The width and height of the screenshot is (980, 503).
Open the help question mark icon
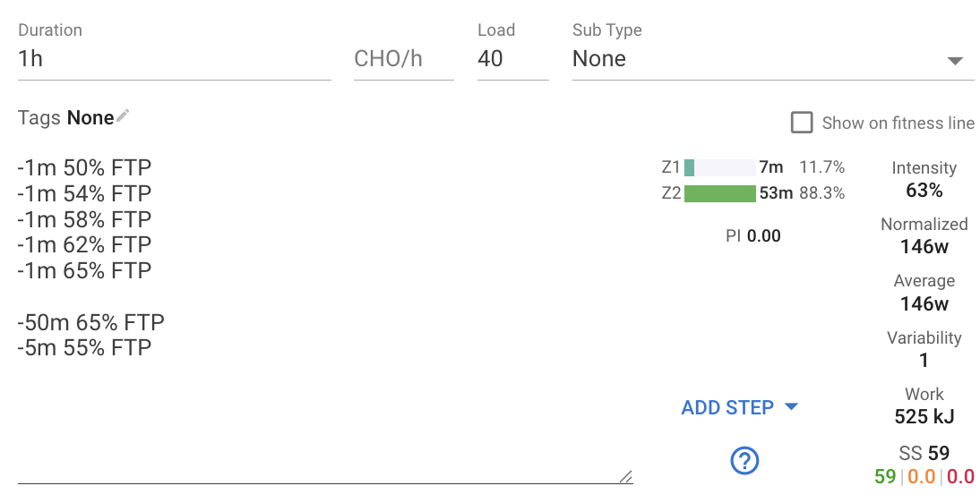744,461
